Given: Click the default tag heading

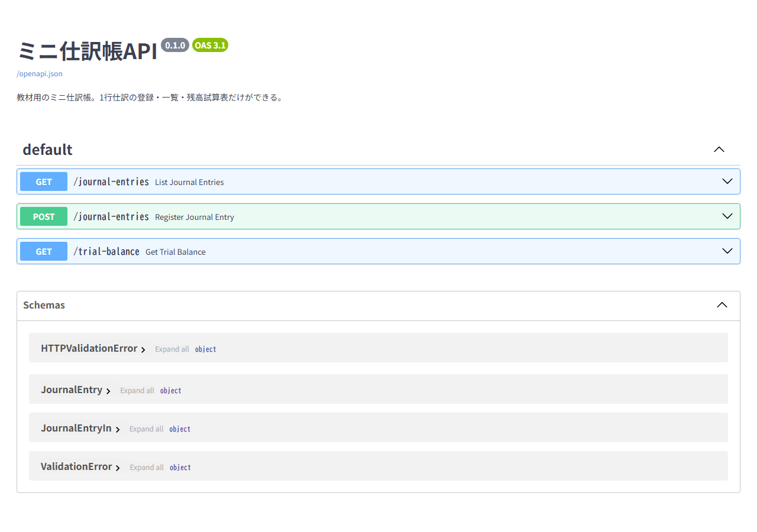Looking at the screenshot, I should pyautogui.click(x=47, y=150).
